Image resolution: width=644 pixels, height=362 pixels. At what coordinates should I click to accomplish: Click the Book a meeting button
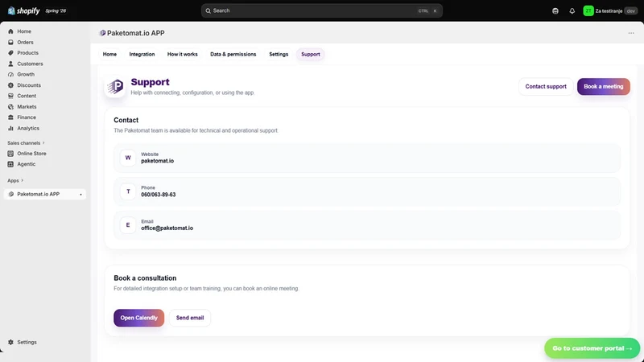pyautogui.click(x=603, y=87)
